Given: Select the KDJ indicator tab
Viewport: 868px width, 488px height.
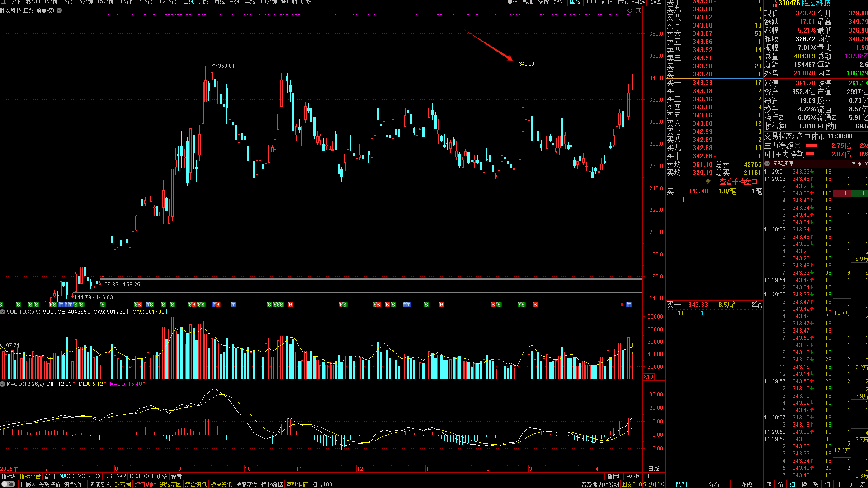Looking at the screenshot, I should tap(135, 476).
